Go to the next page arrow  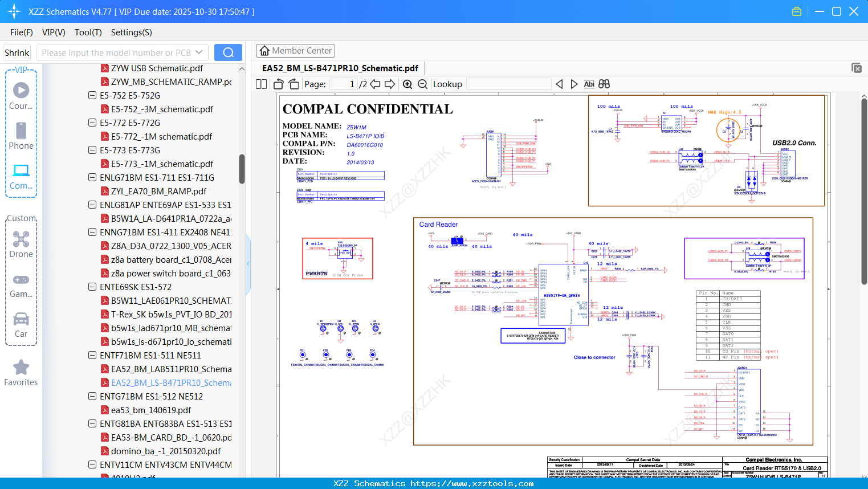pos(390,84)
